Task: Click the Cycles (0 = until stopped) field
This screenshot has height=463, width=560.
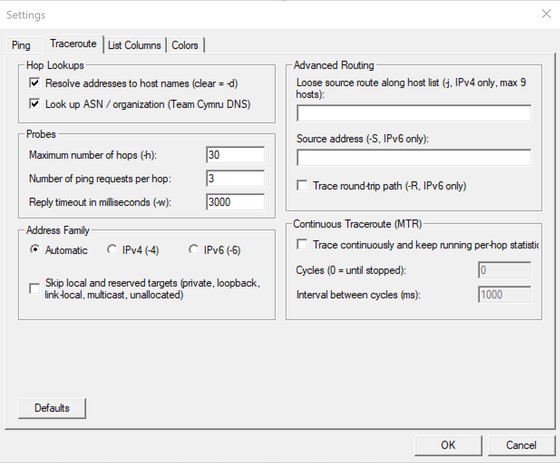Action: (x=504, y=270)
